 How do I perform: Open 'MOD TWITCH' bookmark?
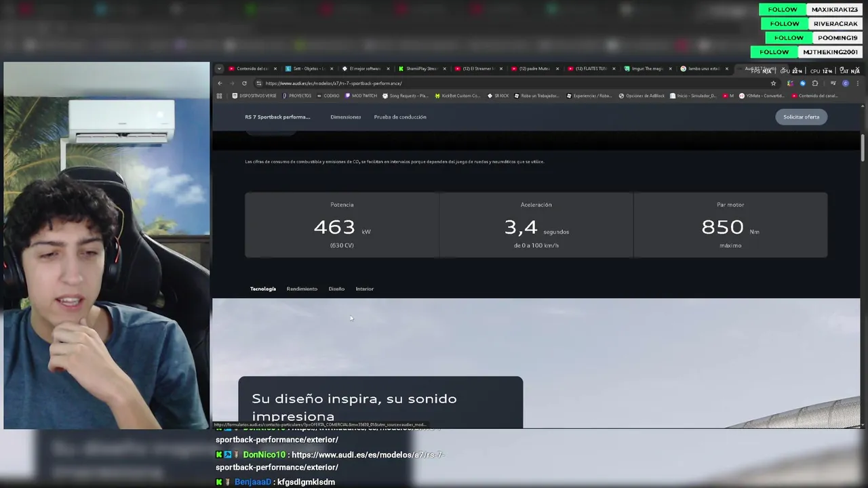(361, 96)
